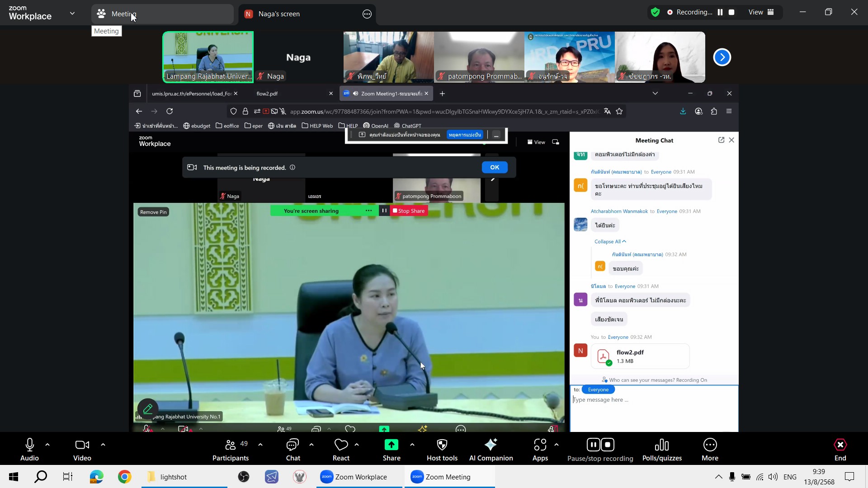Click the Remove Pin button
The height and width of the screenshot is (488, 868).
point(153,212)
